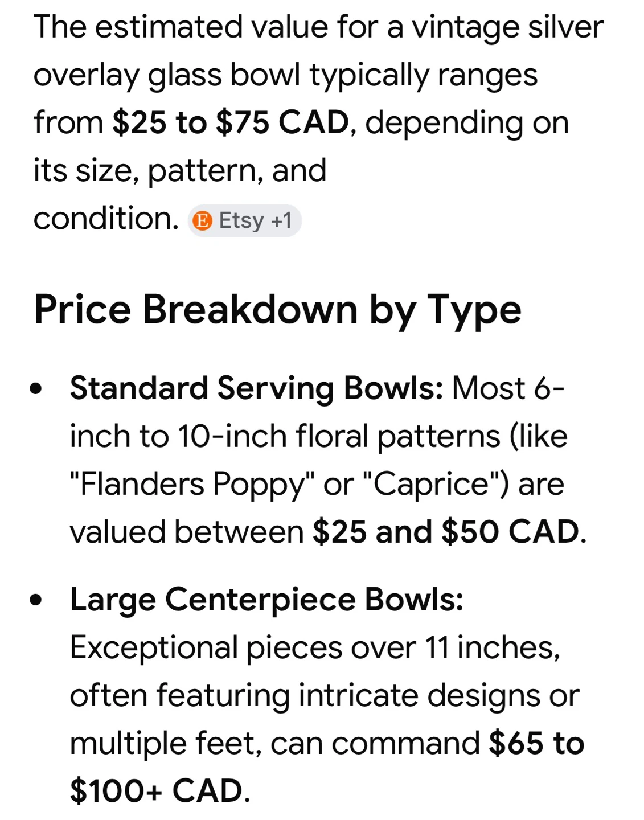Screen dimensions: 644x820
Task: Tap the words 10-inch floral patterns
Action: coord(339,437)
